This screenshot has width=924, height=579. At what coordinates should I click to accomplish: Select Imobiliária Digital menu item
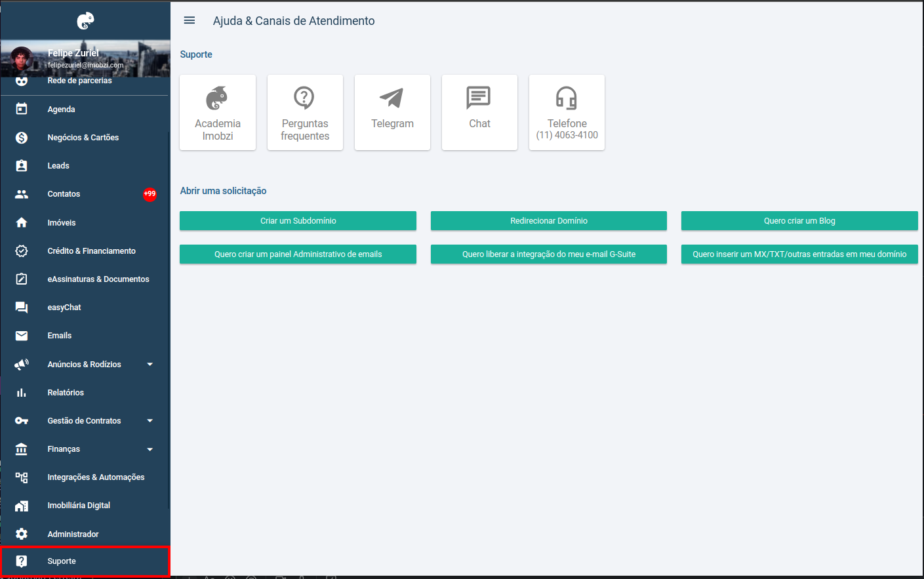pyautogui.click(x=85, y=506)
